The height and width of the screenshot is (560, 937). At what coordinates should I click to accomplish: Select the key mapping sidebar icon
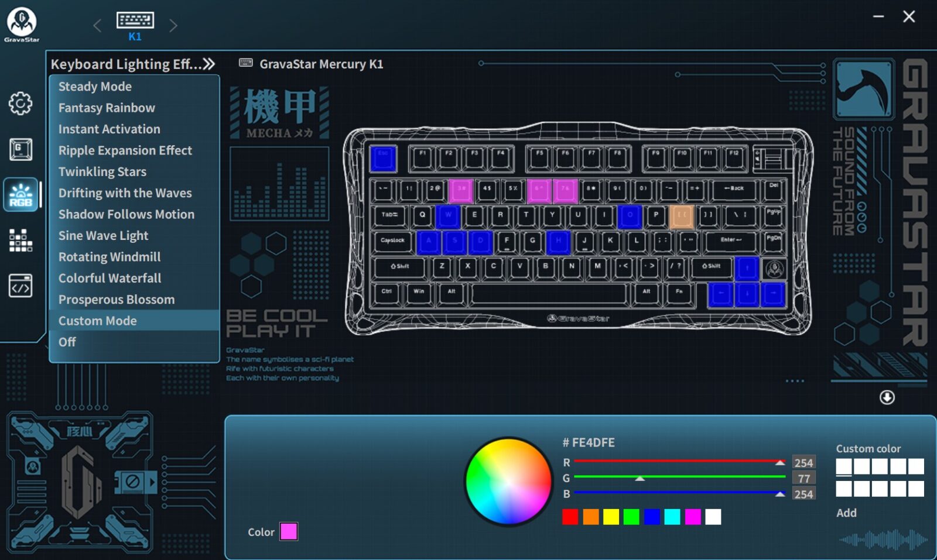click(x=20, y=149)
